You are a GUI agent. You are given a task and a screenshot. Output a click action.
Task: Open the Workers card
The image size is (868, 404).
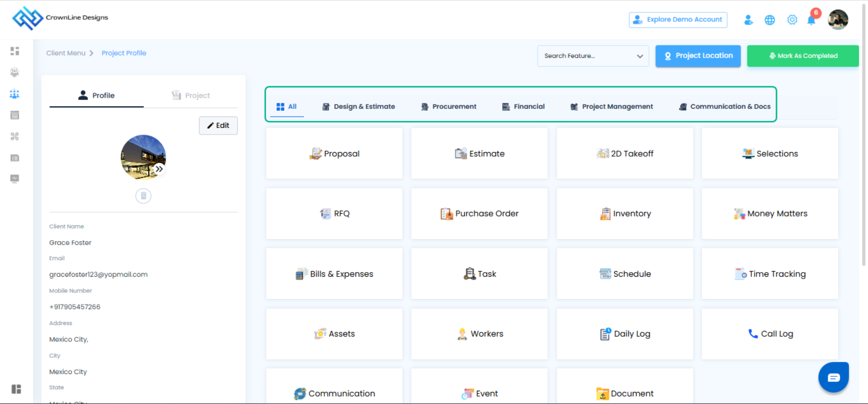tap(480, 334)
